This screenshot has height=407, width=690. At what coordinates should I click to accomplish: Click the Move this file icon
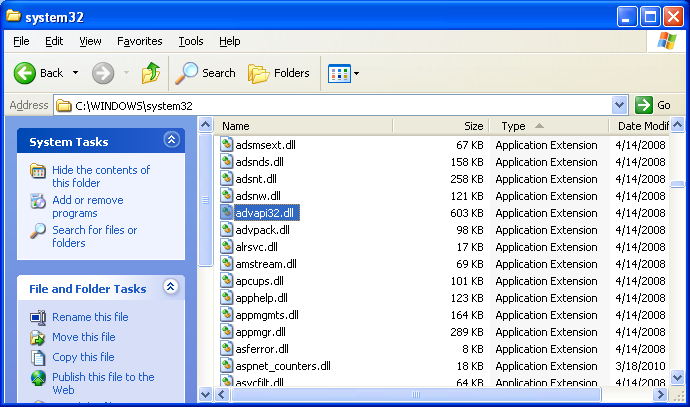(38, 337)
